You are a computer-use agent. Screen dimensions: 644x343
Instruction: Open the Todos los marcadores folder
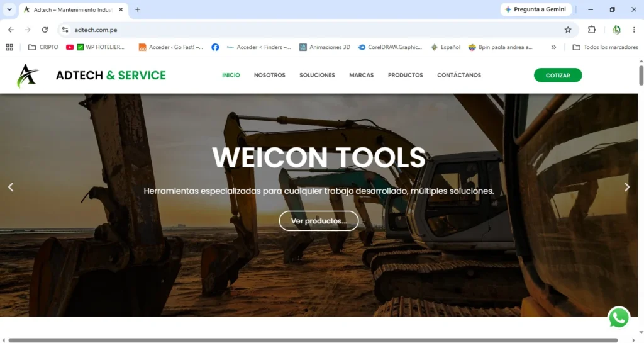click(x=606, y=47)
